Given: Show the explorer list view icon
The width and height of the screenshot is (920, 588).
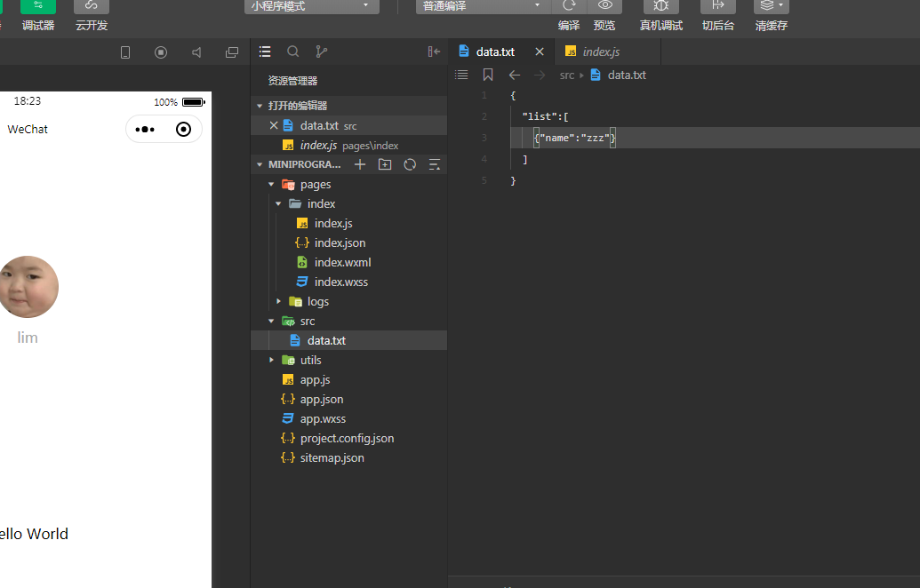Looking at the screenshot, I should coord(265,52).
